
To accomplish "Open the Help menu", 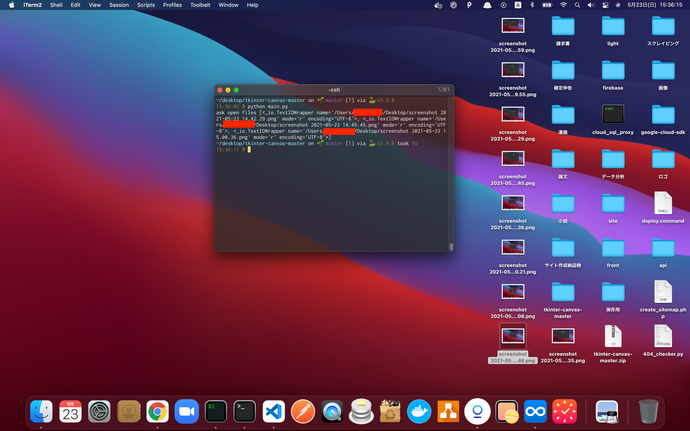I will (x=252, y=5).
